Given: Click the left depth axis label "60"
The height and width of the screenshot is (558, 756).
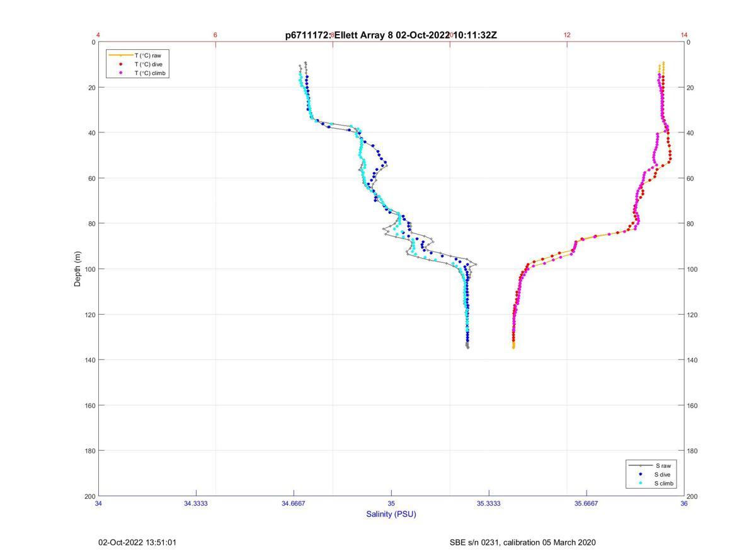Looking at the screenshot, I should point(92,178).
